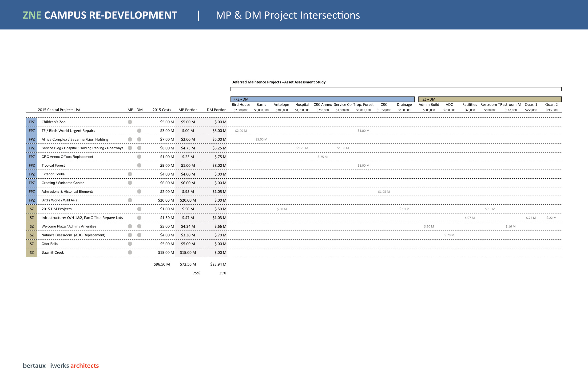Click the 'Exterior Gorilla' project name
This screenshot has height=380, width=588.
(53, 174)
